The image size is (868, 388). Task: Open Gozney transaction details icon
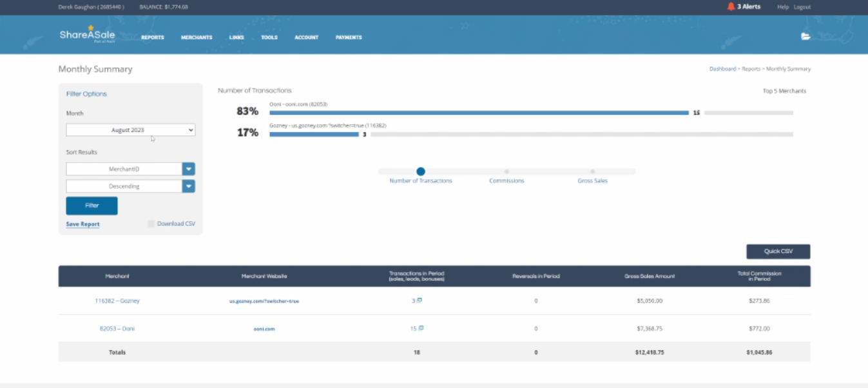pyautogui.click(x=420, y=300)
